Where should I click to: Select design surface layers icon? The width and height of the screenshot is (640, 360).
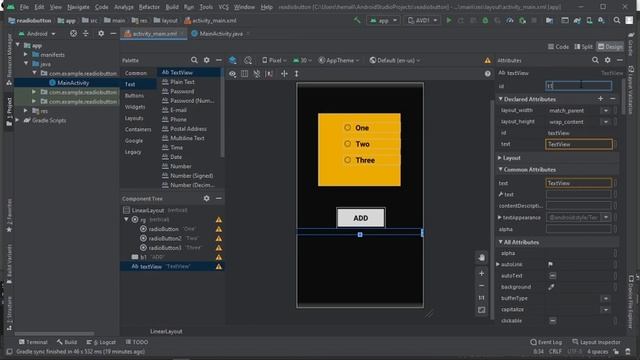(x=232, y=60)
